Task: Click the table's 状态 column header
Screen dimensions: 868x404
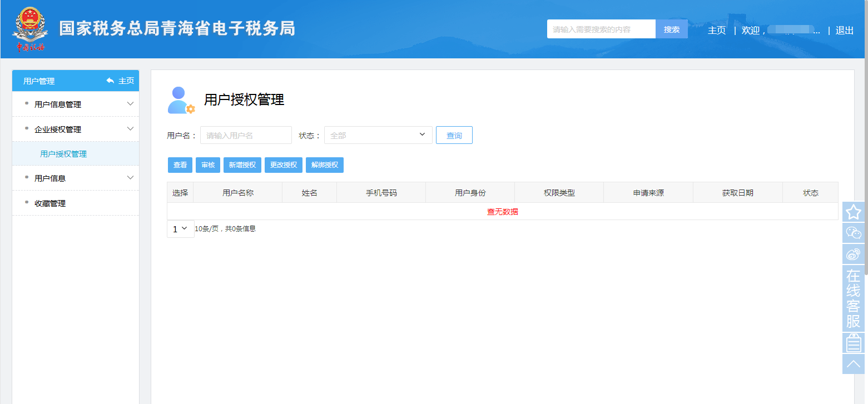Action: [x=811, y=193]
